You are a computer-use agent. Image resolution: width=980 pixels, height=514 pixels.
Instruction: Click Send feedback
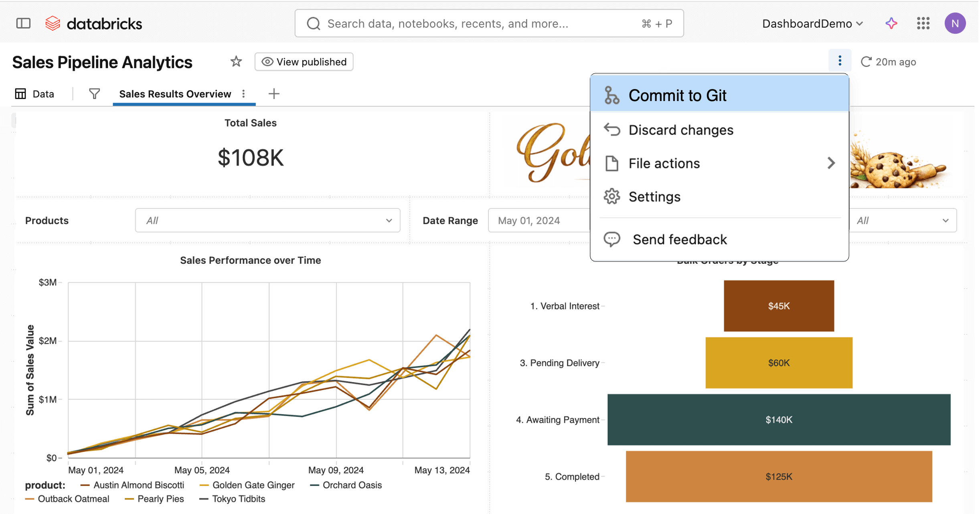tap(680, 239)
